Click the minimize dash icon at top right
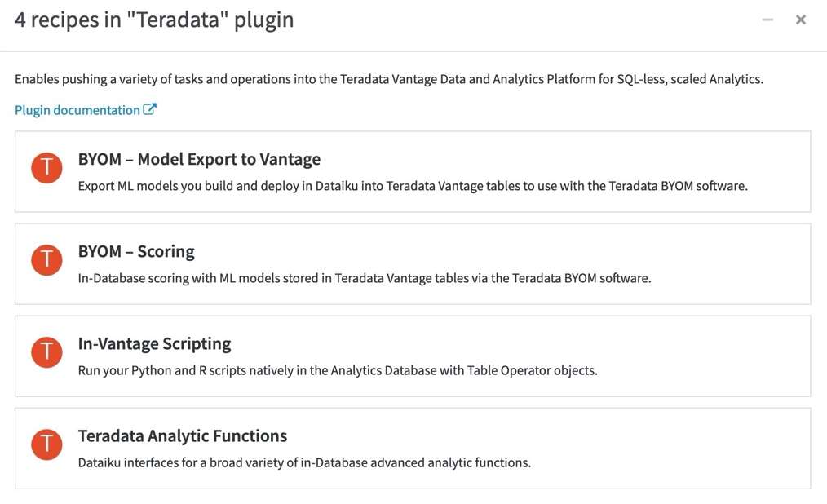The height and width of the screenshot is (504, 827). tap(767, 19)
